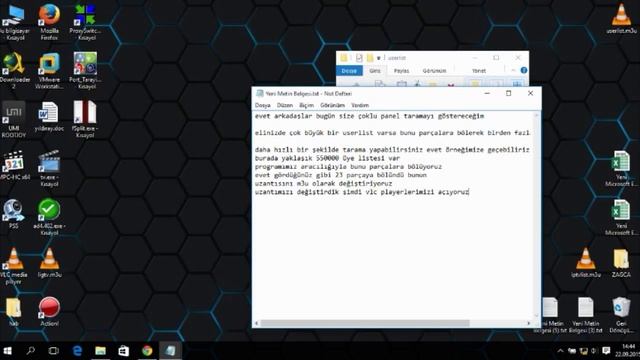Screen dimensions: 640x360
Task: Open Görünüm menu in Notepad
Action: click(333, 105)
